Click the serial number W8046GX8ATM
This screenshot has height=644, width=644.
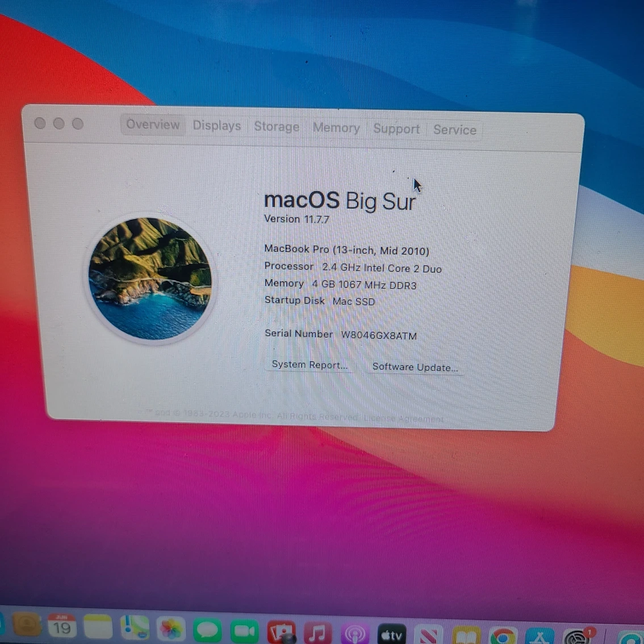point(379,335)
